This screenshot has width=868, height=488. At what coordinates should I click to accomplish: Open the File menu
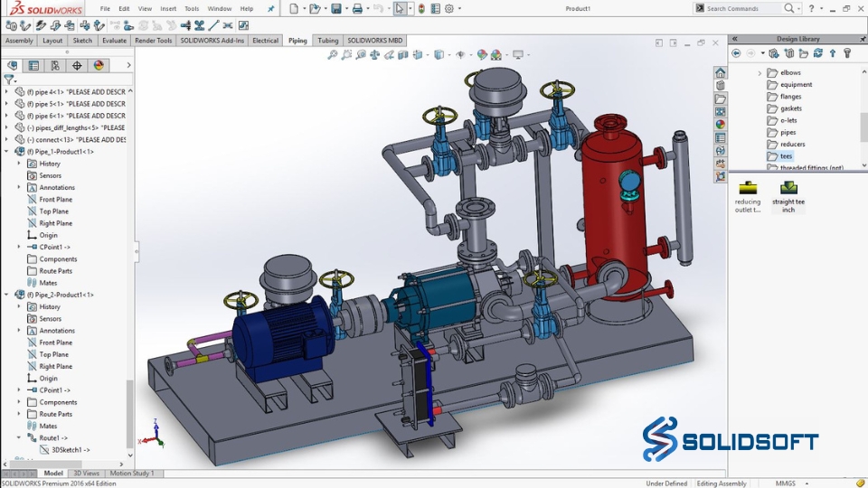pyautogui.click(x=105, y=9)
